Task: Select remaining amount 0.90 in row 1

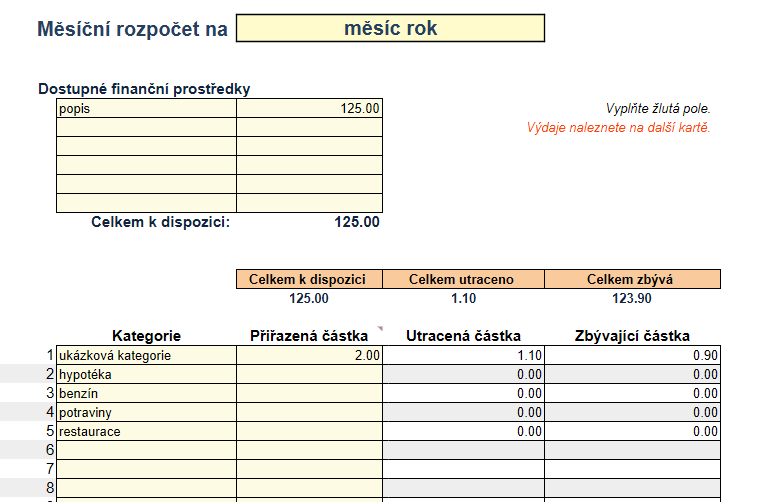Action: 632,355
